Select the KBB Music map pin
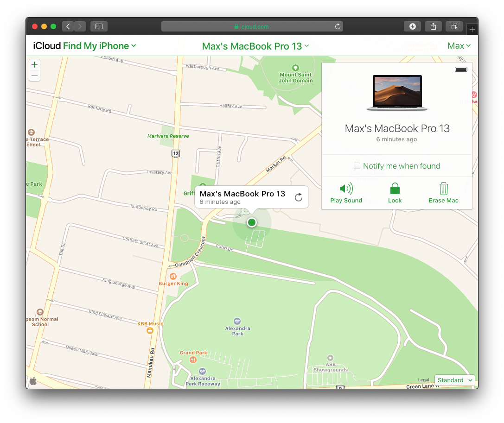The width and height of the screenshot is (504, 423). point(150,330)
